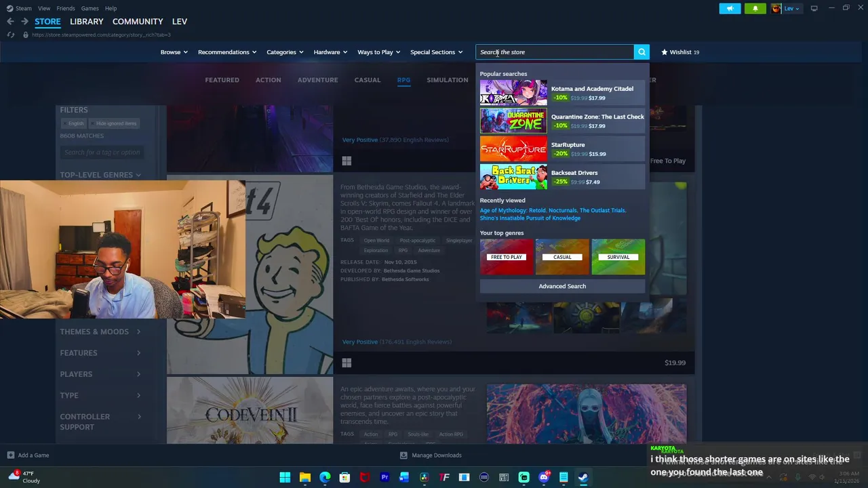Viewport: 868px width, 488px height.
Task: Click the magnifier search button
Action: click(642, 52)
